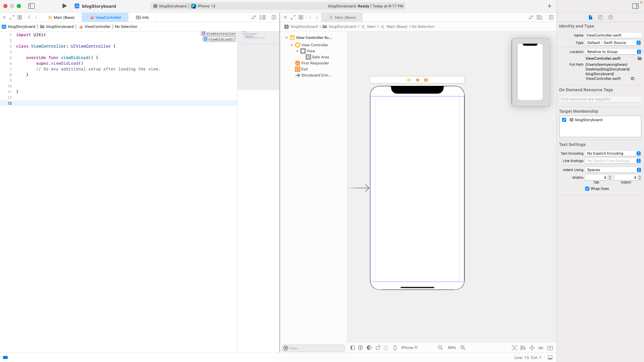Switch canvas appearance light or dark
Screen dimensions: 644x362
coord(369,348)
